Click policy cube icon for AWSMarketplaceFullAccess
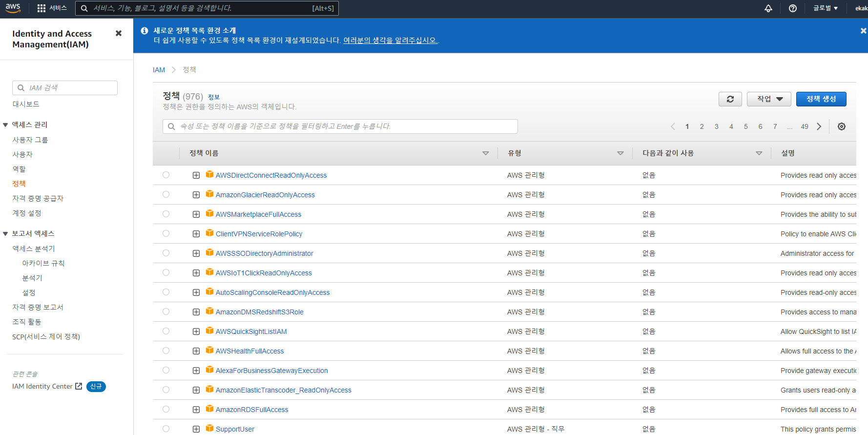This screenshot has width=868, height=435. [x=210, y=213]
